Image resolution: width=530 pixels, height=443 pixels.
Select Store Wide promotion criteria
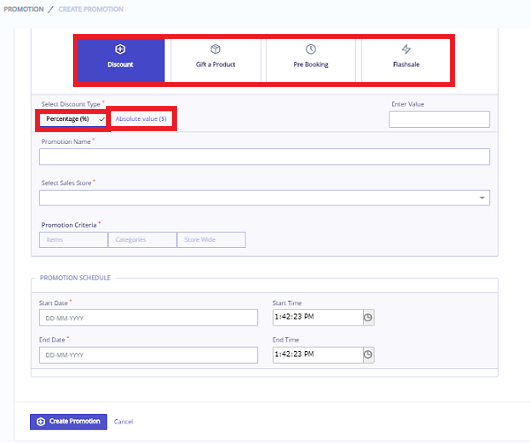pyautogui.click(x=211, y=240)
